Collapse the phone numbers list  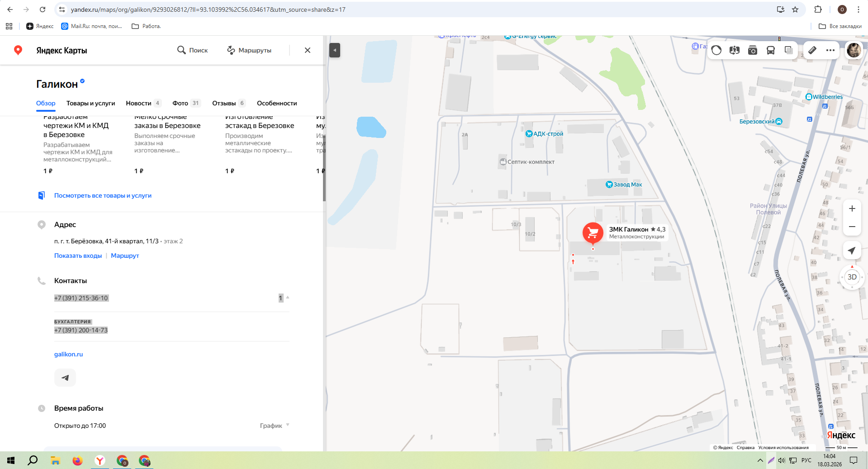284,298
